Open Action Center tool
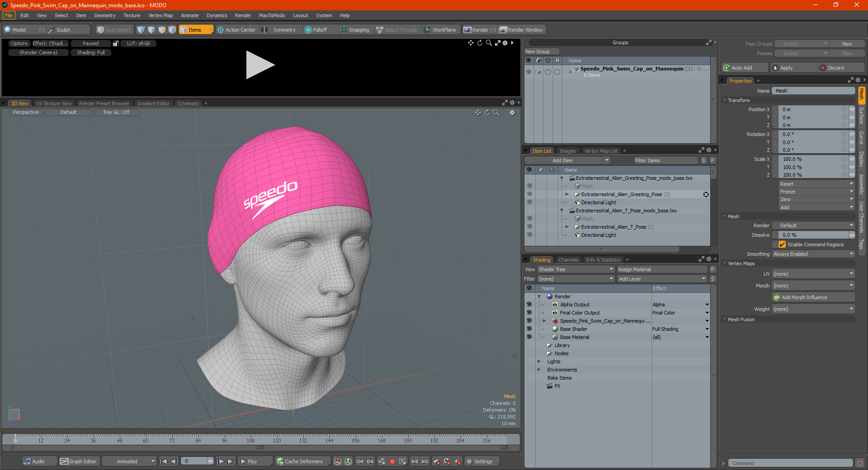This screenshot has width=868, height=470. pyautogui.click(x=236, y=30)
